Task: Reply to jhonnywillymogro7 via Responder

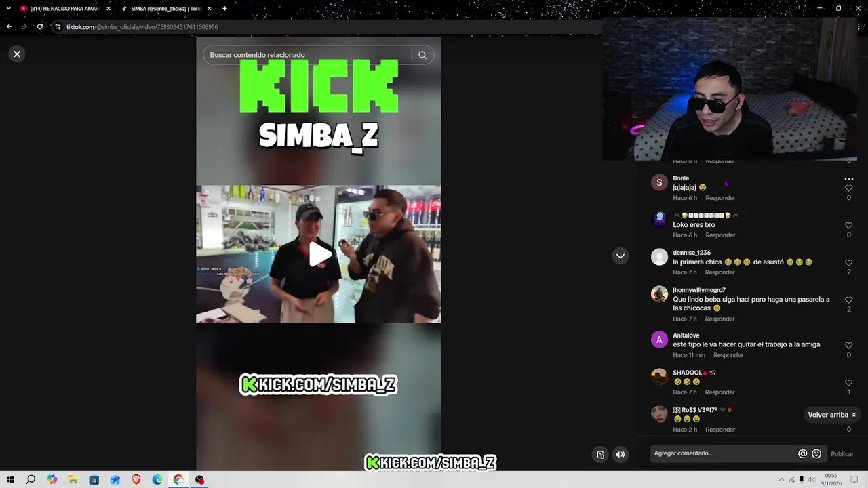Action: (719, 319)
